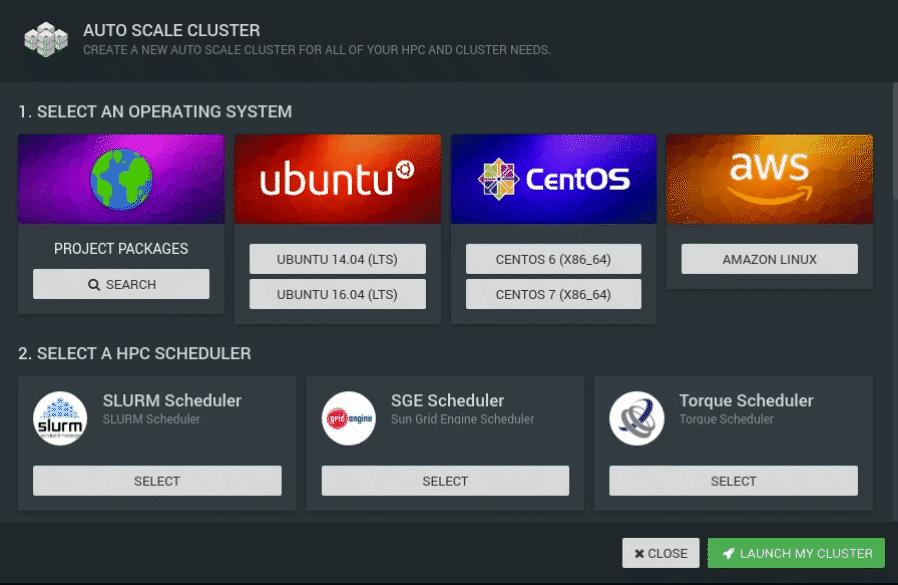The image size is (898, 585).
Task: Click the Project Packages globe banner
Action: pos(121,179)
